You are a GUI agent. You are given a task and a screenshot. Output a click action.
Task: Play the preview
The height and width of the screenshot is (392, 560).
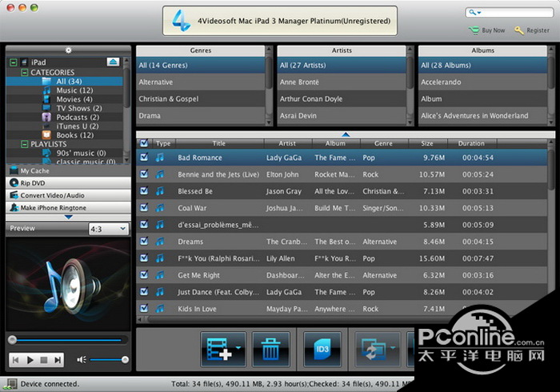(30, 360)
